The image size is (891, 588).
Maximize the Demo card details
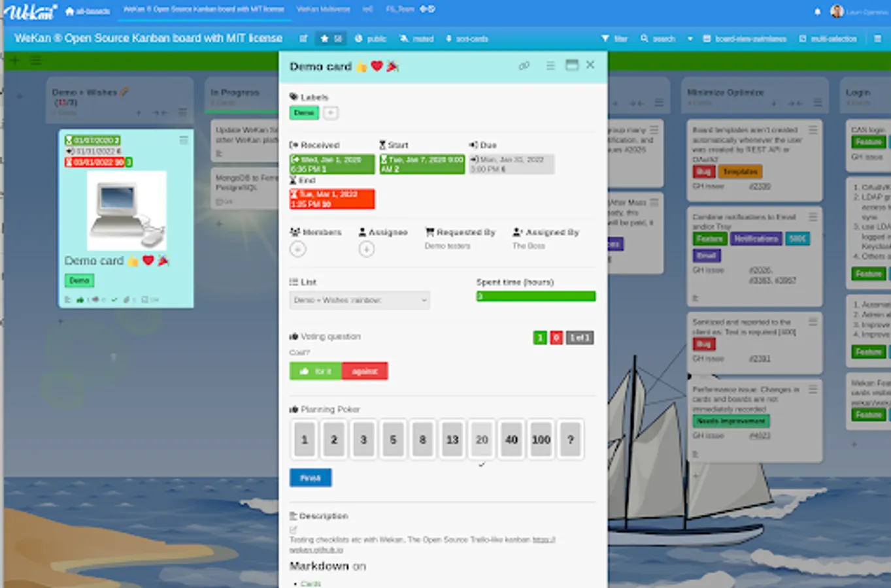572,65
